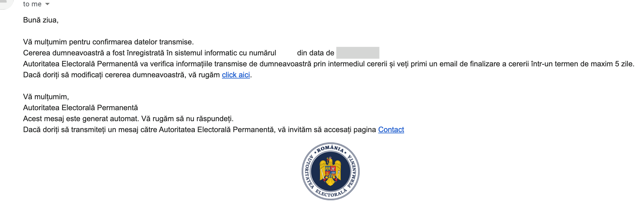644x210 pixels.
Task: Click the Autoritatea Electorală Permanentă seal logo
Action: point(331,171)
